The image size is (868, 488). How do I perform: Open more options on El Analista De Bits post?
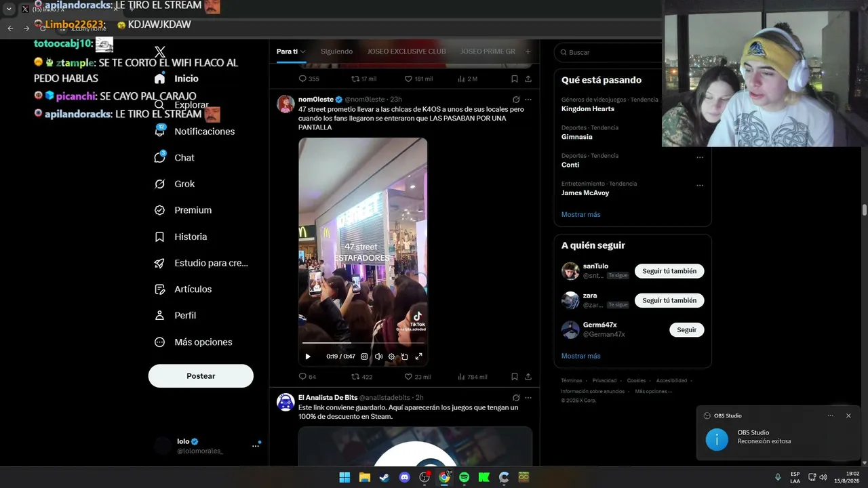tap(528, 398)
